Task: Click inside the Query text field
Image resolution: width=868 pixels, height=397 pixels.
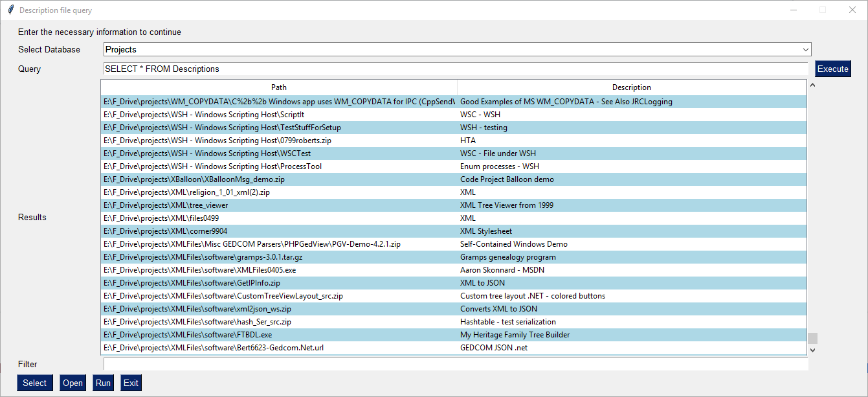Action: pos(388,69)
